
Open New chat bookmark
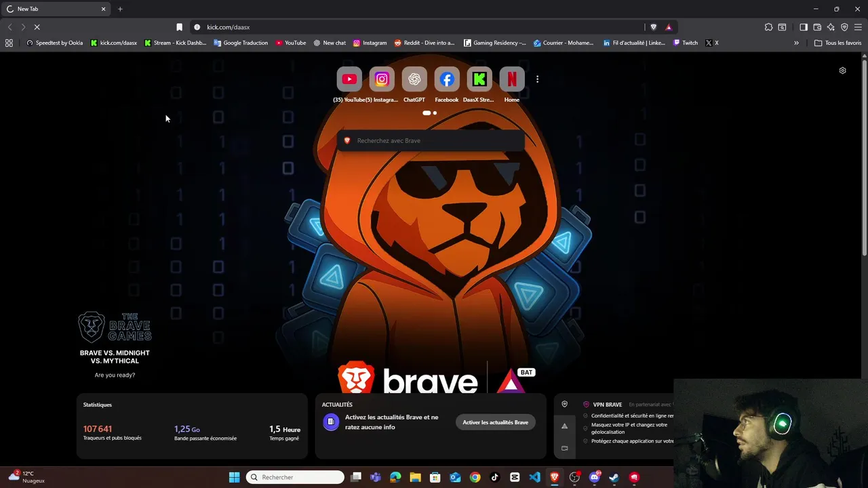[x=330, y=43]
